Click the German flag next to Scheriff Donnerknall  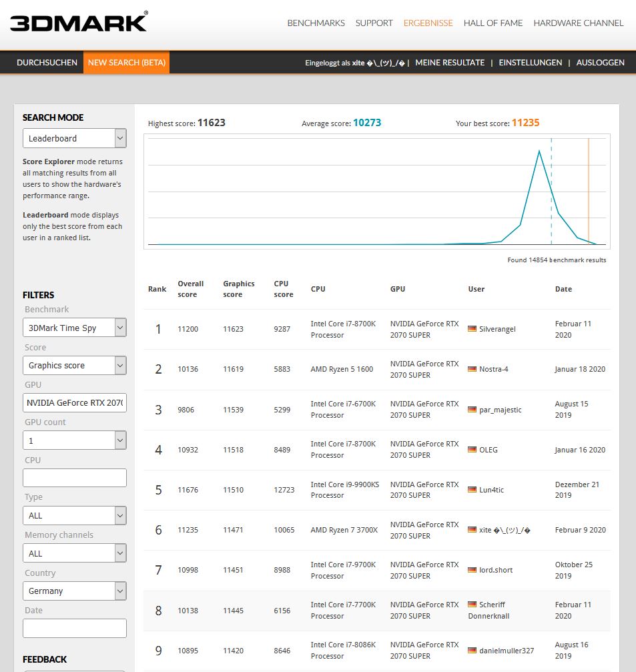click(472, 605)
